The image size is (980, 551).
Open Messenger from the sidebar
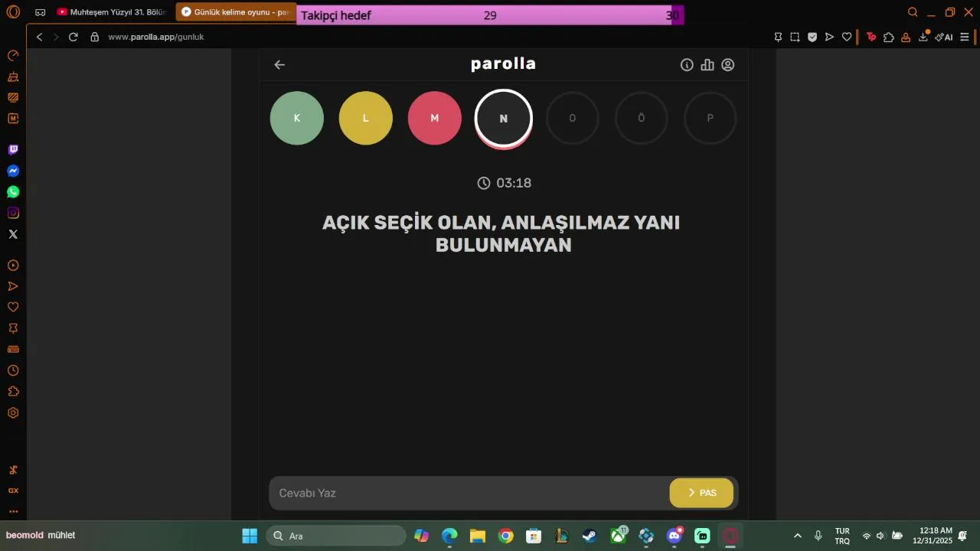13,171
